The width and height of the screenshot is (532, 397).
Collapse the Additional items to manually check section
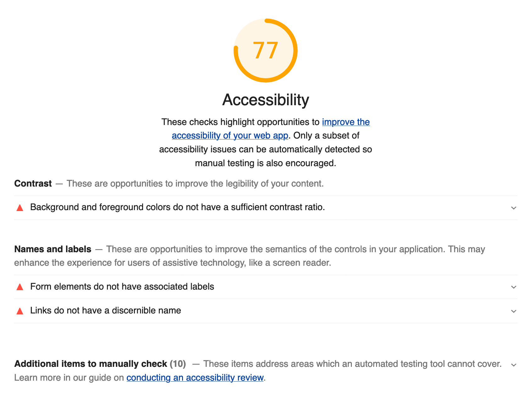point(513,365)
